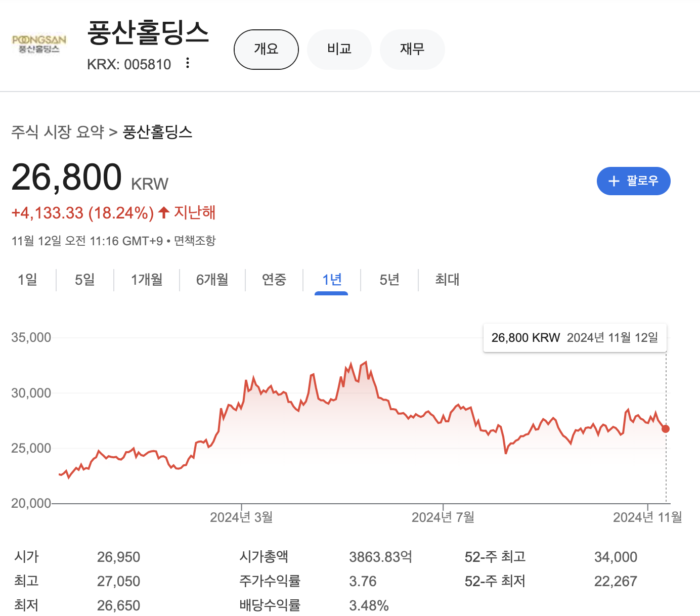The width and height of the screenshot is (700, 616).
Task: Click the 면책조항 disclaimer link
Action: coord(195,241)
